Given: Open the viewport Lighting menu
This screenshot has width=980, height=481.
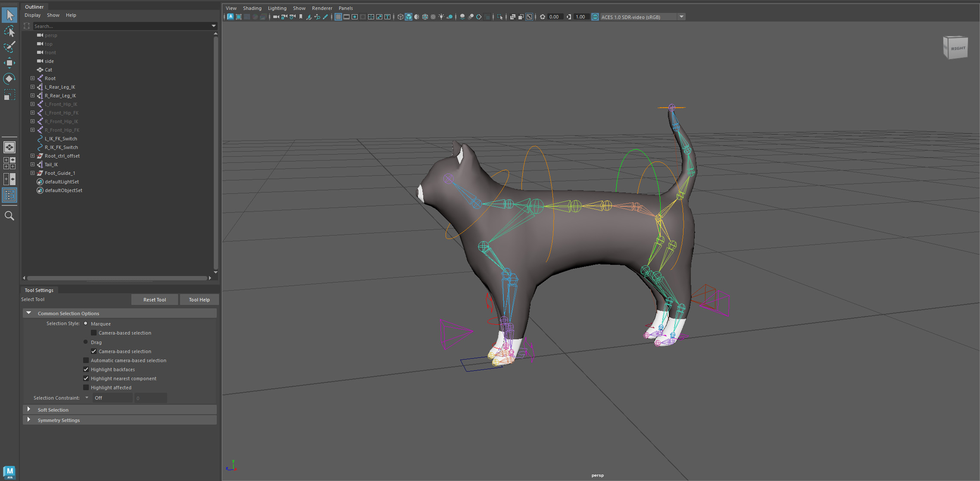Looking at the screenshot, I should coord(277,8).
